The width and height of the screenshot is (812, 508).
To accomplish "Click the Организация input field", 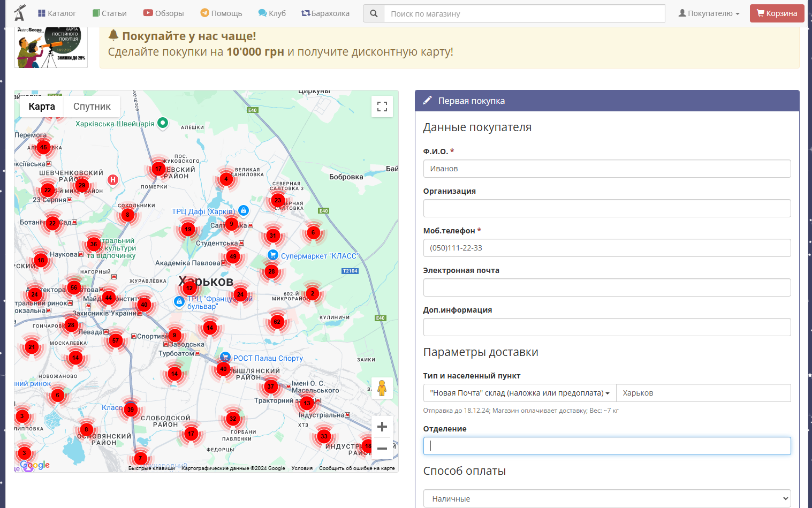I will 607,208.
